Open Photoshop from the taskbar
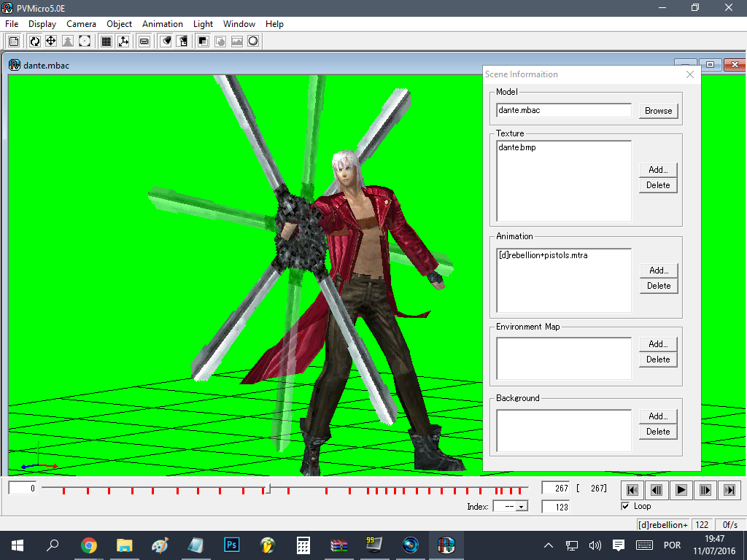 [x=231, y=545]
